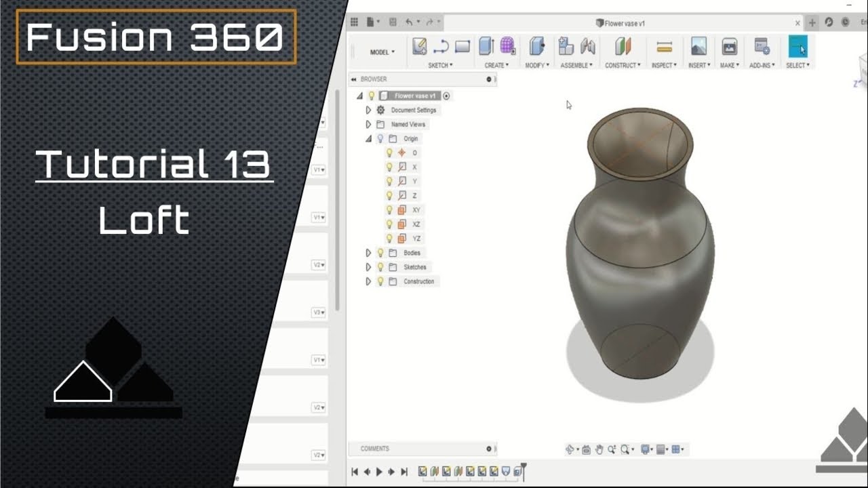Expand the Document Settings node
The height and width of the screenshot is (488, 868).
coord(368,110)
